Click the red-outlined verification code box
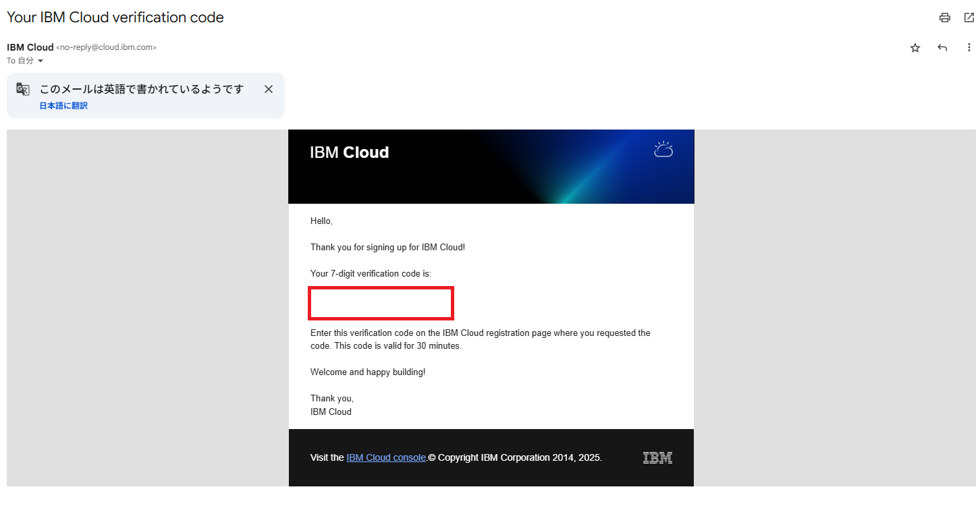Image resolution: width=980 pixels, height=508 pixels. pos(381,303)
